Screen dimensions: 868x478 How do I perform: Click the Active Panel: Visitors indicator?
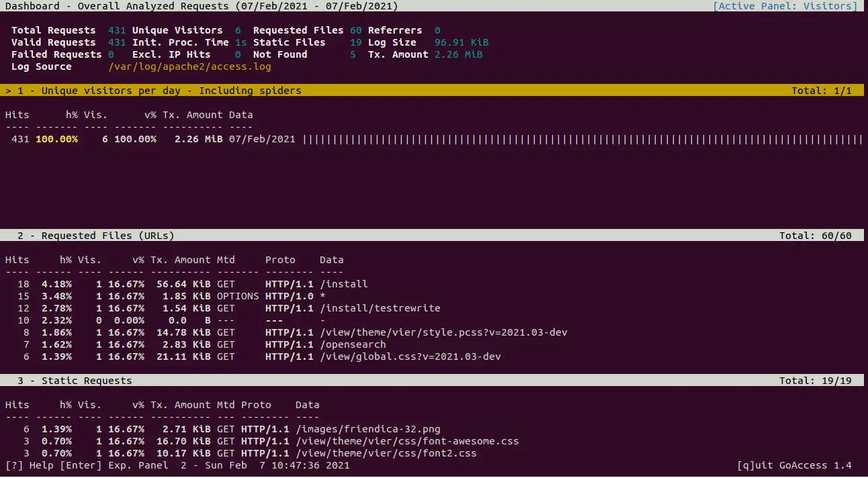[x=785, y=6]
